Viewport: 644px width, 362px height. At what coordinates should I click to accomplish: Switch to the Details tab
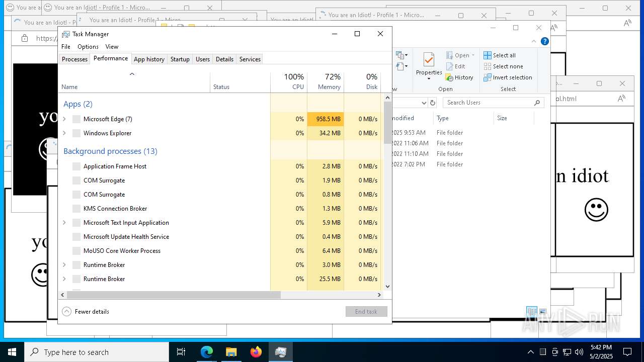tap(224, 59)
